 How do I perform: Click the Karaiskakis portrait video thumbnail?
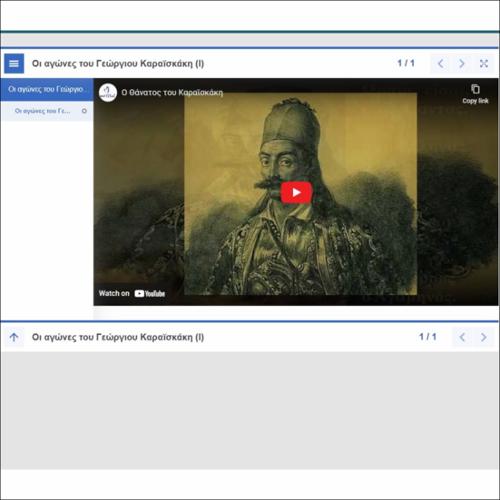[x=296, y=192]
